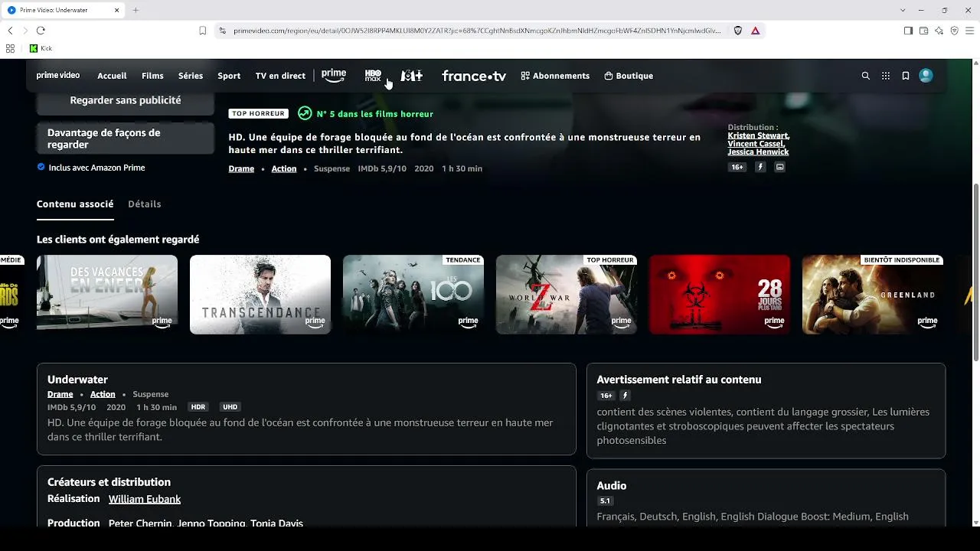Click the TOP HORREUR badge above the synopsis
The height and width of the screenshot is (551, 980).
click(258, 113)
